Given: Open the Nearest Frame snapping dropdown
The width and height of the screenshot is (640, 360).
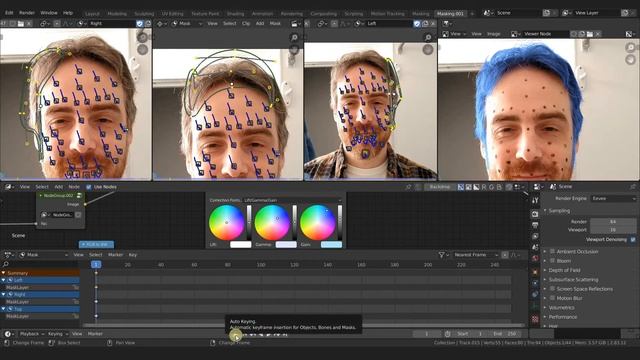Looking at the screenshot, I should point(476,255).
